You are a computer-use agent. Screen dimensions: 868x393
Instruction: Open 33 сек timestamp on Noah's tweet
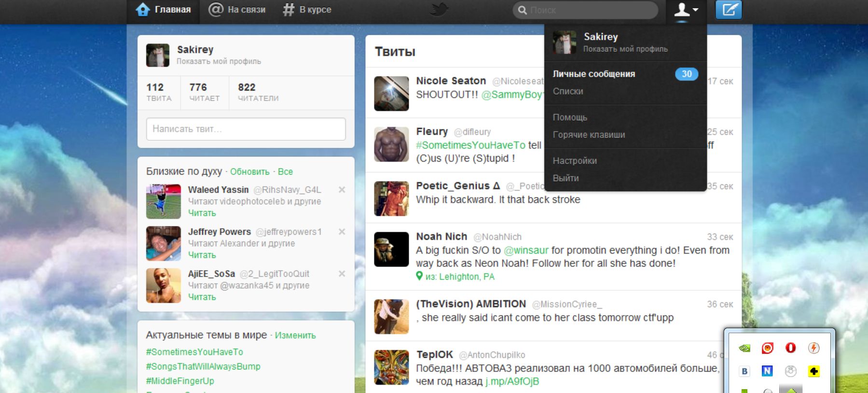pos(720,237)
